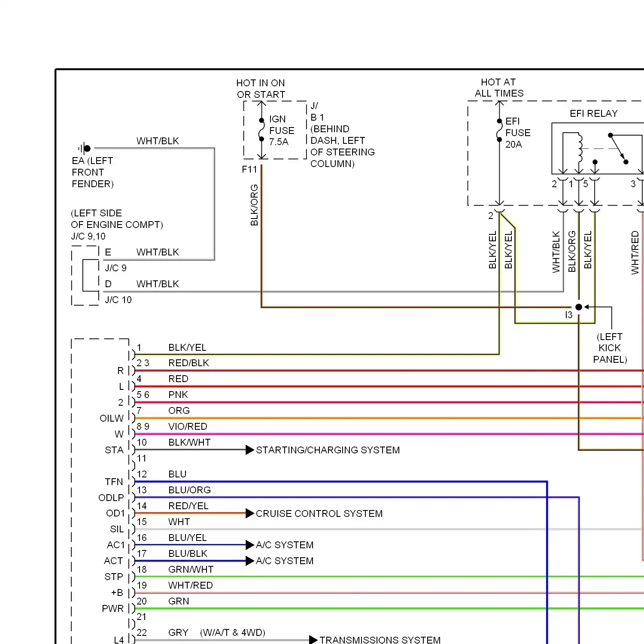Click the BLK/WHT wire label
Image resolution: width=644 pixels, height=644 pixels.
[x=189, y=443]
